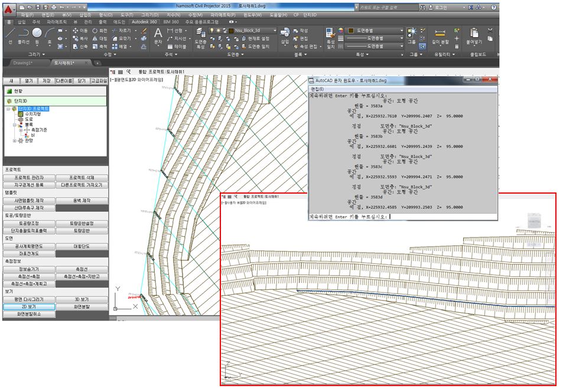Click the keyword search input field

pyautogui.click(x=388, y=7)
